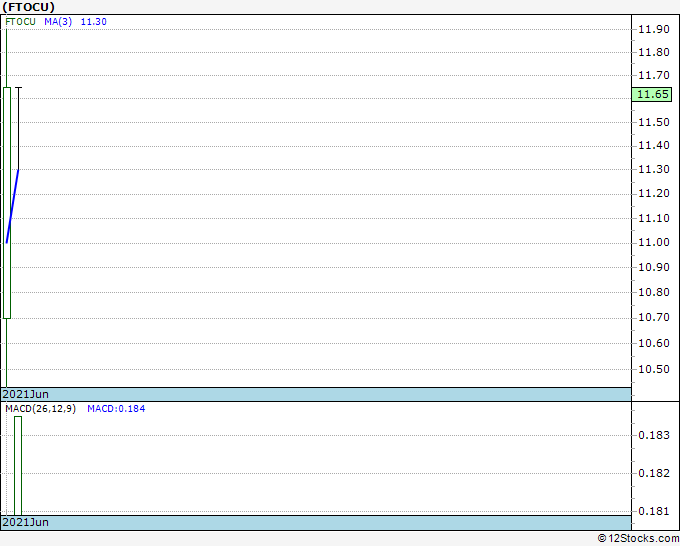Click the 0.181 MACD axis label
The image size is (680, 546).
654,511
